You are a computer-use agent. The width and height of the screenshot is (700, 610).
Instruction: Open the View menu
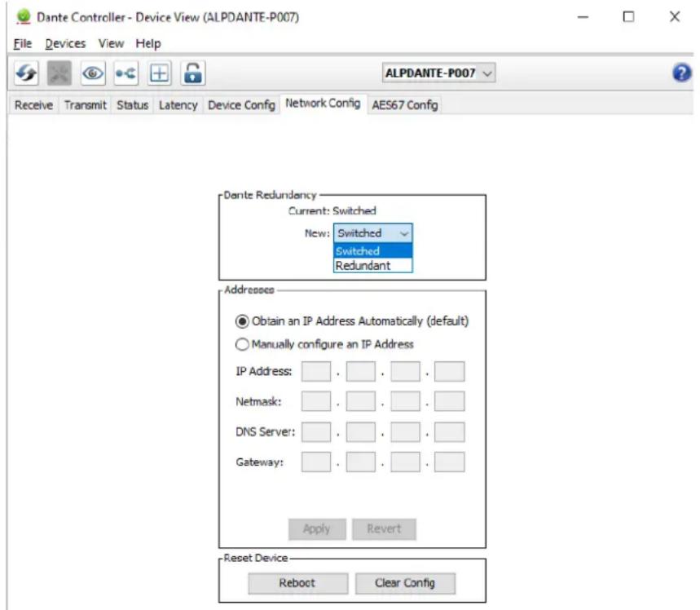coord(111,44)
